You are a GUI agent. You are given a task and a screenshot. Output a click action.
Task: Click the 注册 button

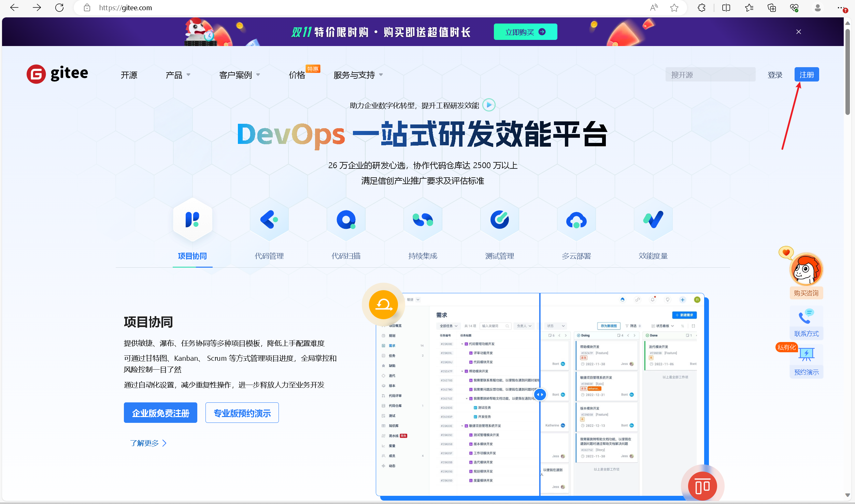pyautogui.click(x=807, y=75)
